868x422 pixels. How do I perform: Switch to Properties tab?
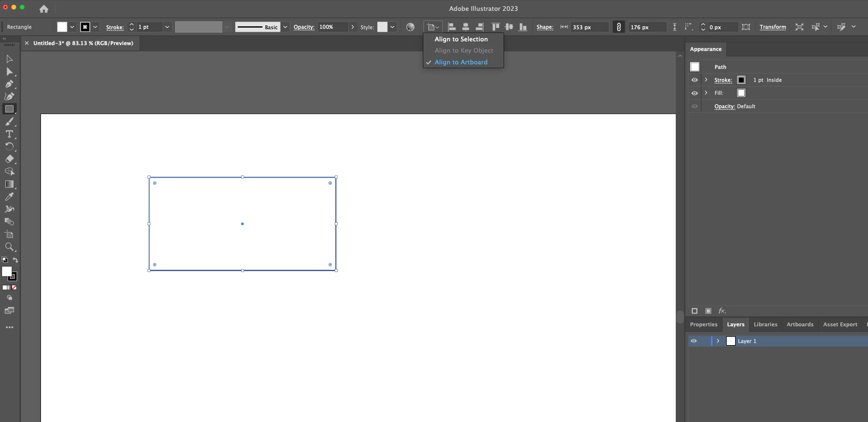click(704, 324)
